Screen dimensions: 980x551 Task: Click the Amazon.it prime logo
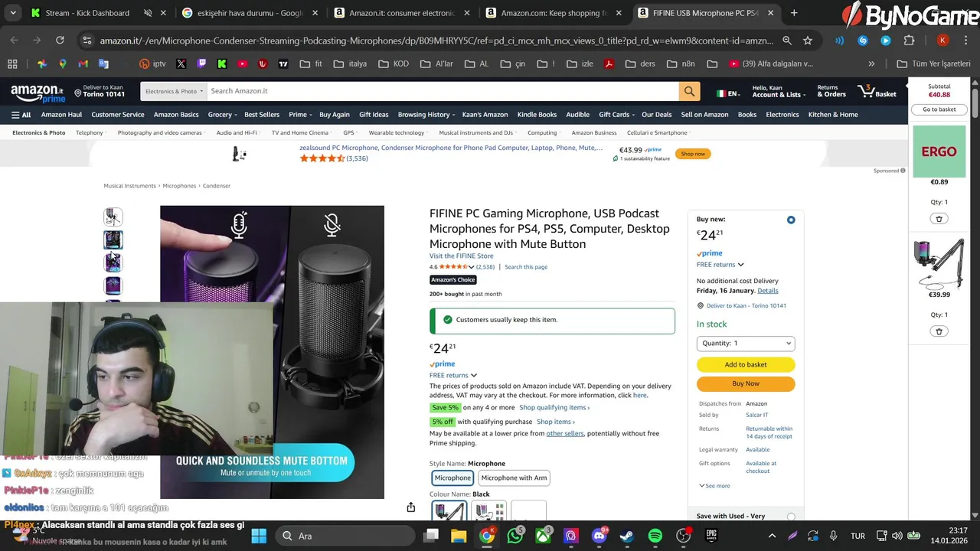coord(38,93)
